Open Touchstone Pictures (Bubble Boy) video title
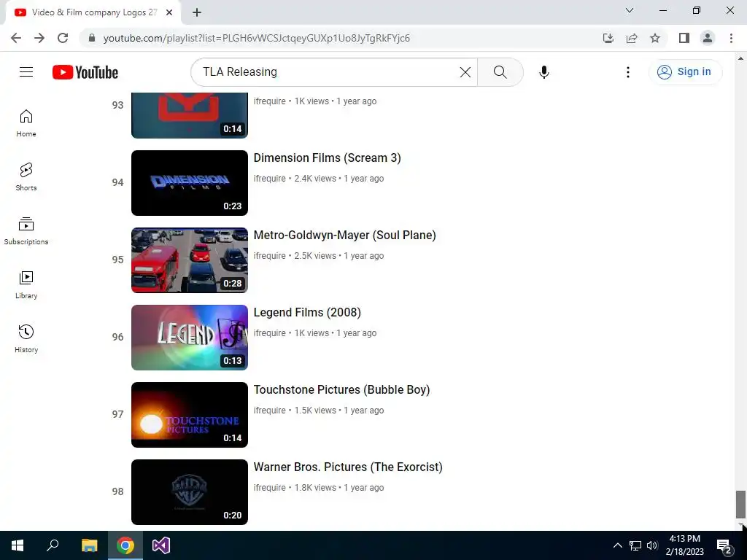 [341, 389]
